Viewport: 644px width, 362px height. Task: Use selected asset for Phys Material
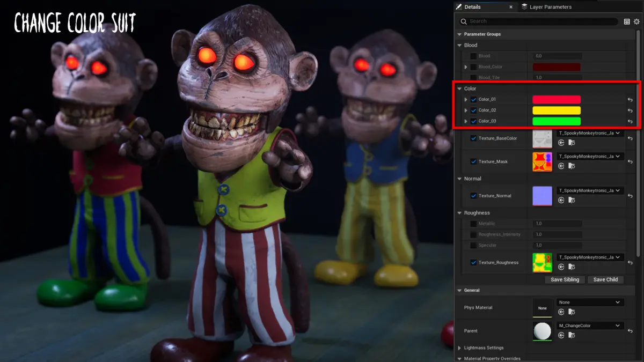click(561, 312)
